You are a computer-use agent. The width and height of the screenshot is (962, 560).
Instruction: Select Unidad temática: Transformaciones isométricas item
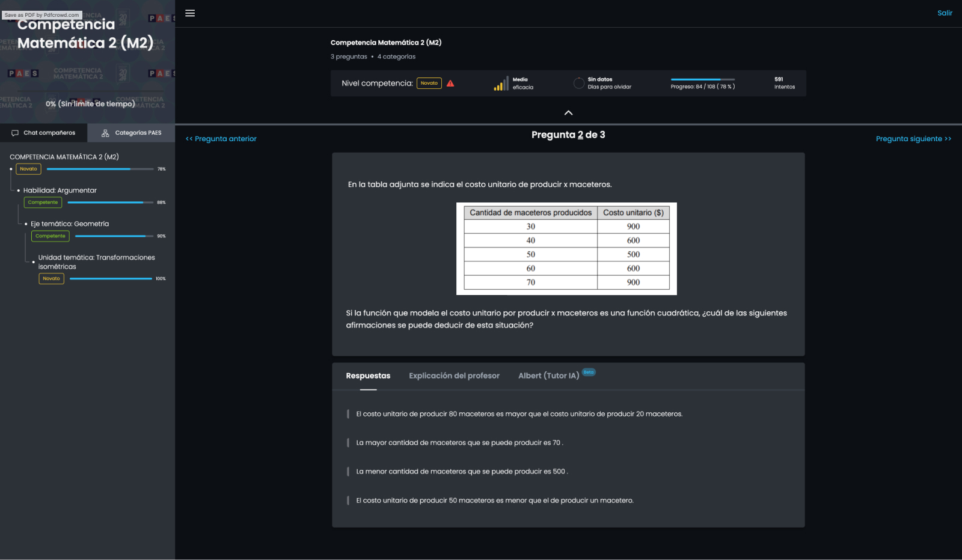click(x=96, y=262)
